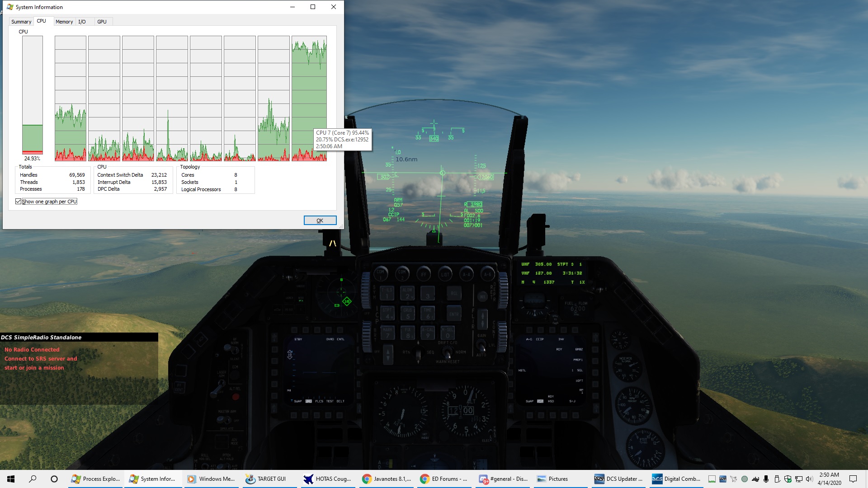Open the volume speaker tray icon
Viewport: 868px width, 488px height.
tap(809, 479)
